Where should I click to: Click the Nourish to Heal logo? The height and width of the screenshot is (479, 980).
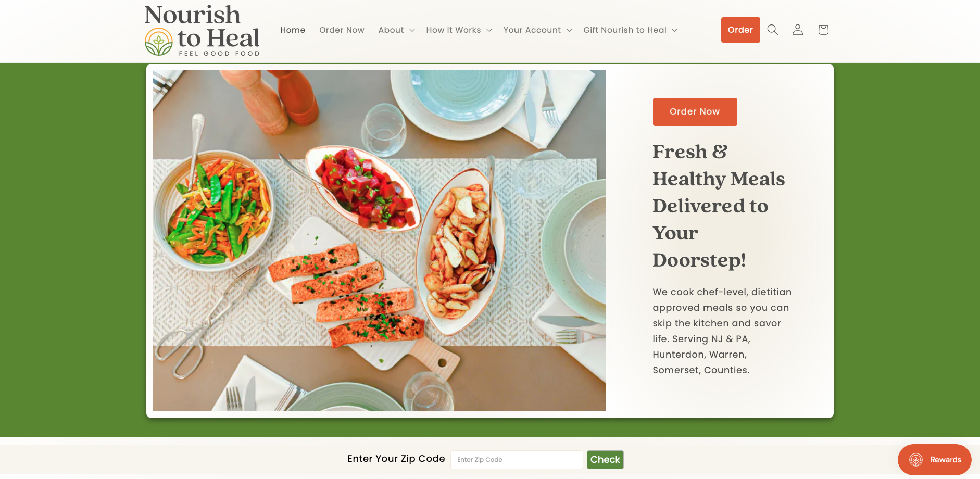202,30
